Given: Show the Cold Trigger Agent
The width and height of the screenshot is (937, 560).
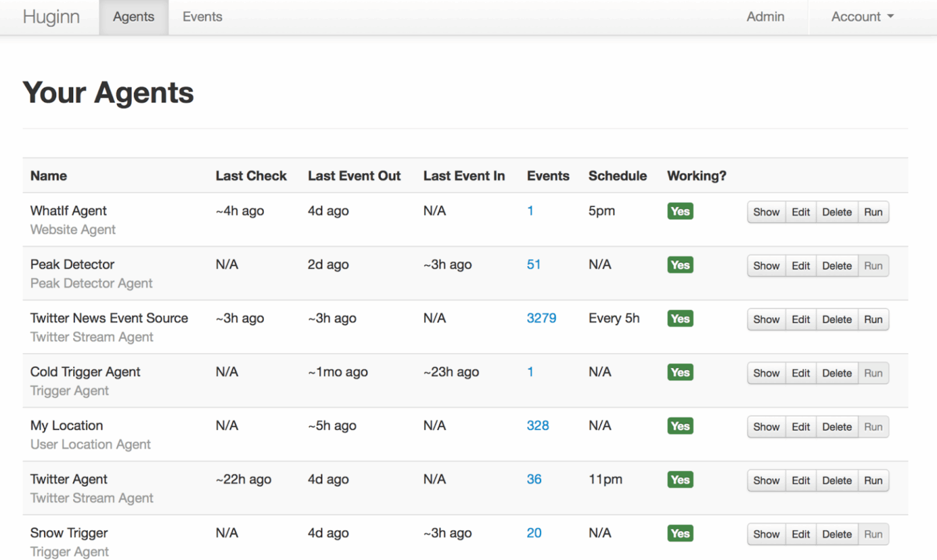Looking at the screenshot, I should click(x=766, y=373).
